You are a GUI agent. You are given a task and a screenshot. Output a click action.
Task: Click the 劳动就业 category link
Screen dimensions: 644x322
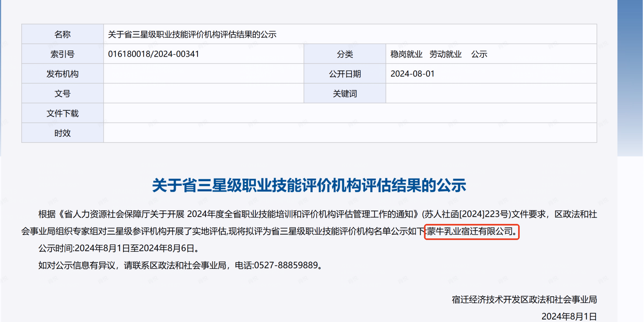(x=445, y=54)
